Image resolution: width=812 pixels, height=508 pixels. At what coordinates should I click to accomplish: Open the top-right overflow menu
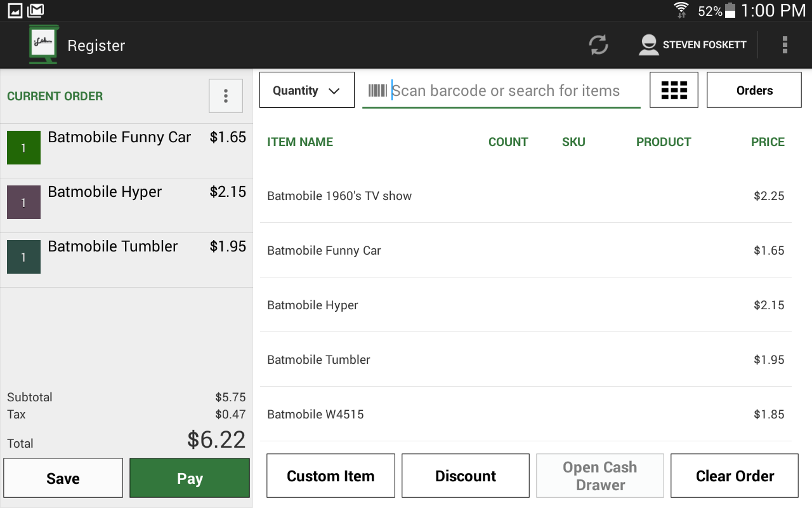785,45
